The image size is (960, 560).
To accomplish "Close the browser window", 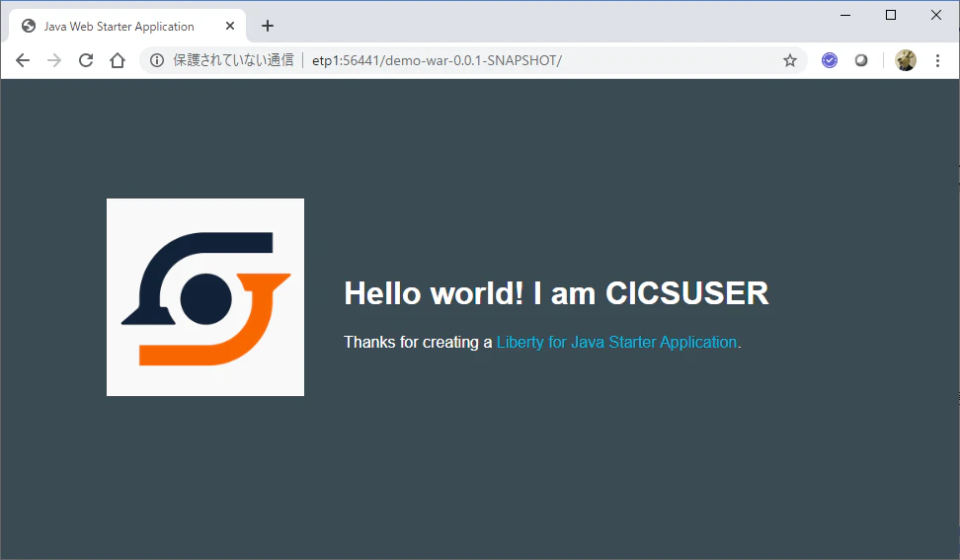I will click(936, 15).
